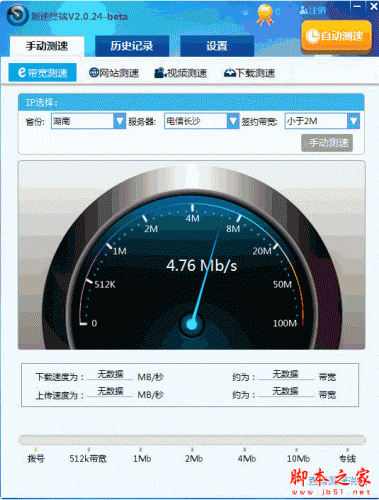Image resolution: width=379 pixels, height=500 pixels.
Task: Close the speed test window
Action: click(374, 6)
